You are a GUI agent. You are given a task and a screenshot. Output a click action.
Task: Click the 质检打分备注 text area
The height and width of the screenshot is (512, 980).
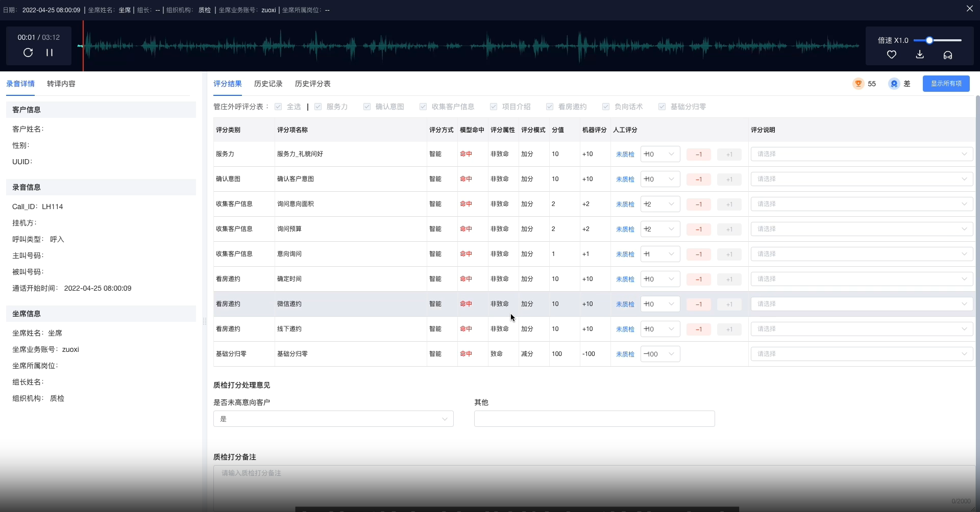pyautogui.click(x=594, y=487)
